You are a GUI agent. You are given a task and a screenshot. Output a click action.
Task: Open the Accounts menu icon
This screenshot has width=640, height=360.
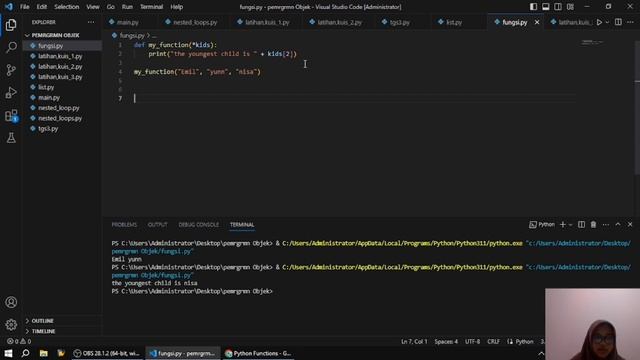click(x=11, y=302)
